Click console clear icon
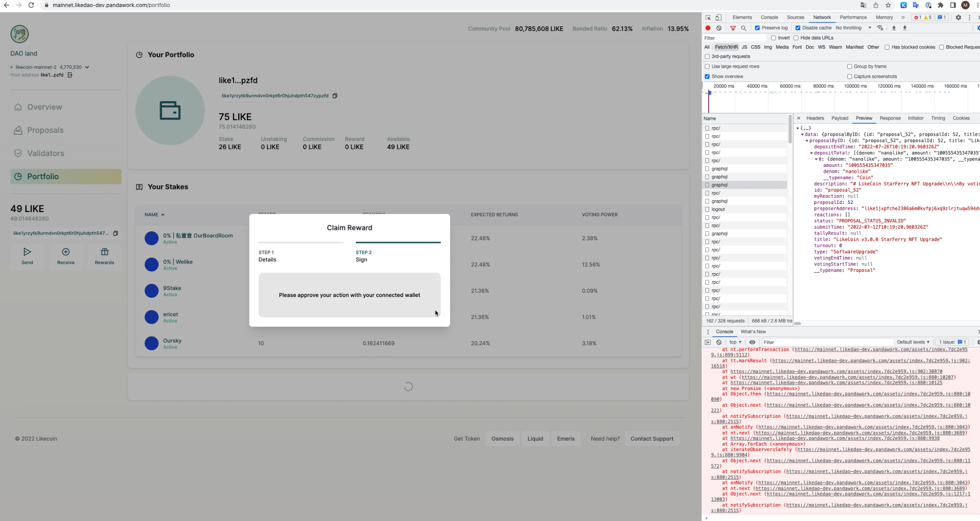Image resolution: width=980 pixels, height=521 pixels. click(x=719, y=342)
